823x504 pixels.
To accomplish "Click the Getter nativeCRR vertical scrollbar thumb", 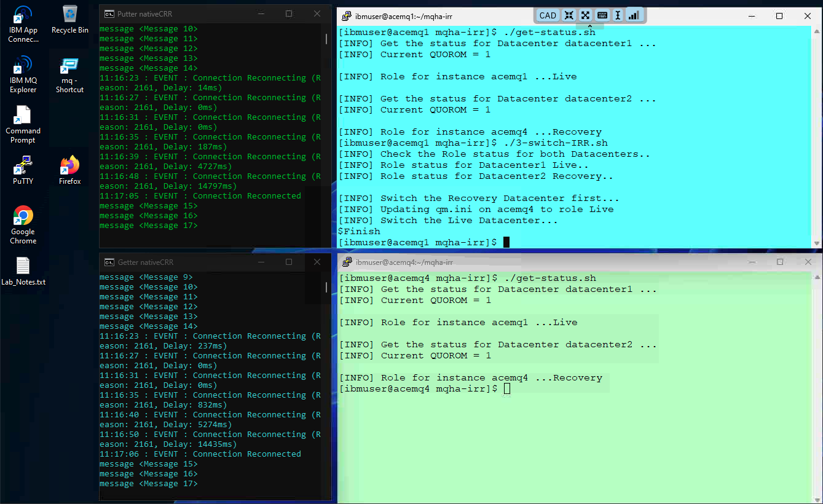I will [x=326, y=288].
